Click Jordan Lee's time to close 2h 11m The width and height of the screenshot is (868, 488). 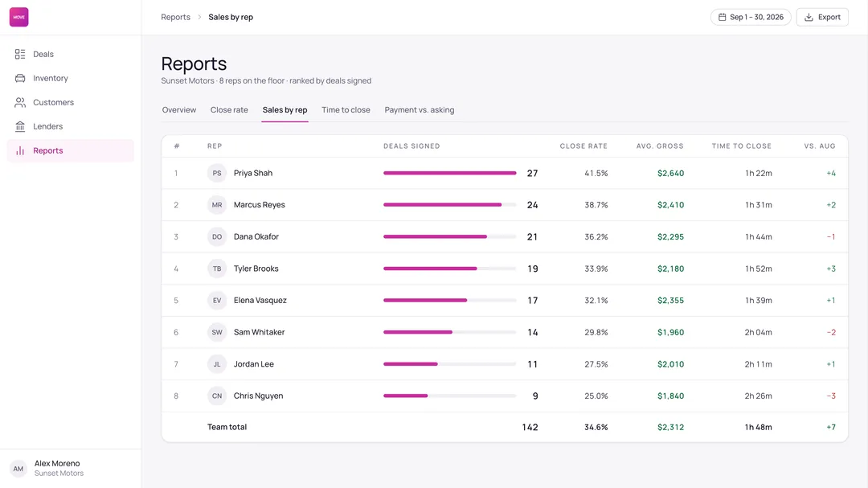(x=758, y=364)
